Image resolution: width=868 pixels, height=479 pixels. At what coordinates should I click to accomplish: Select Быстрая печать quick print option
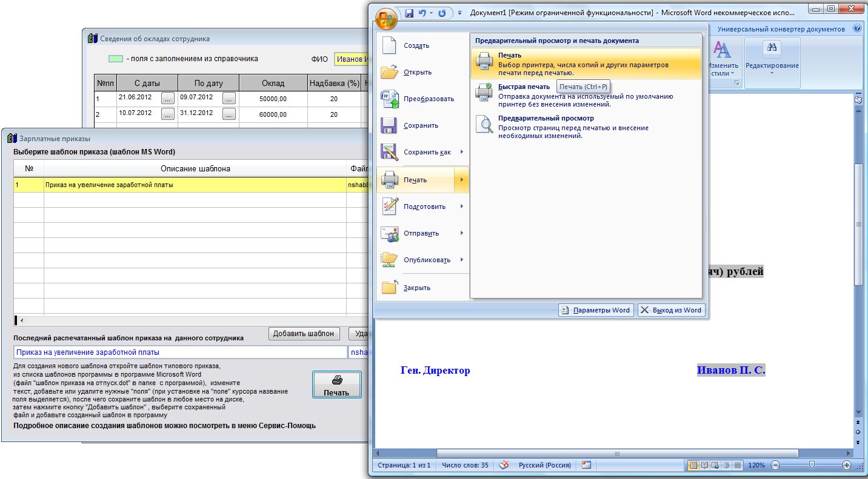(x=515, y=87)
